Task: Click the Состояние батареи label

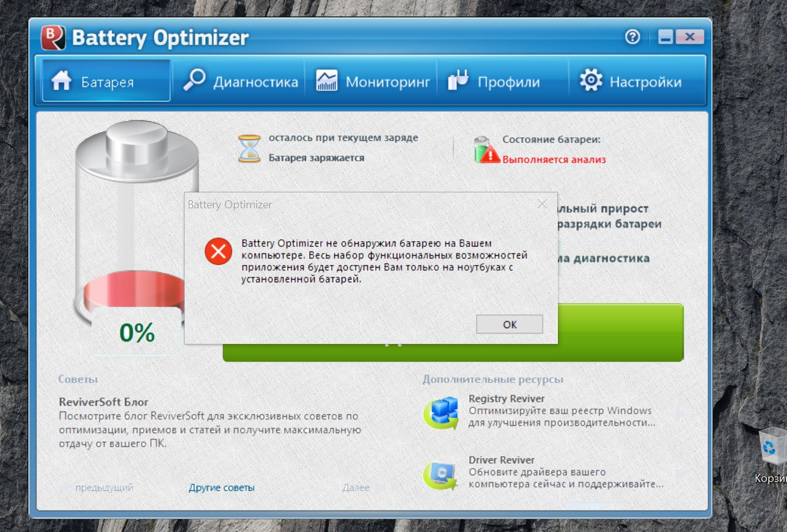Action: (552, 139)
